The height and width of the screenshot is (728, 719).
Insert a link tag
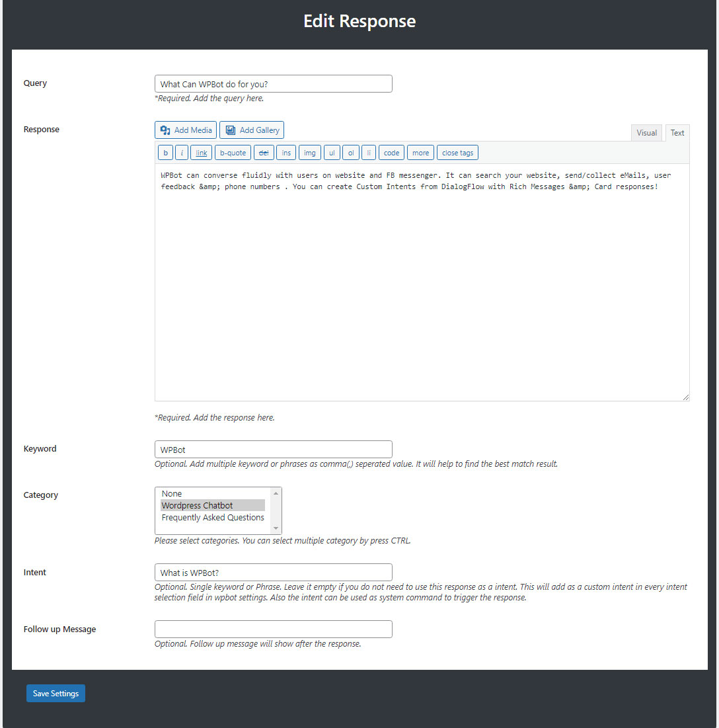(x=201, y=153)
